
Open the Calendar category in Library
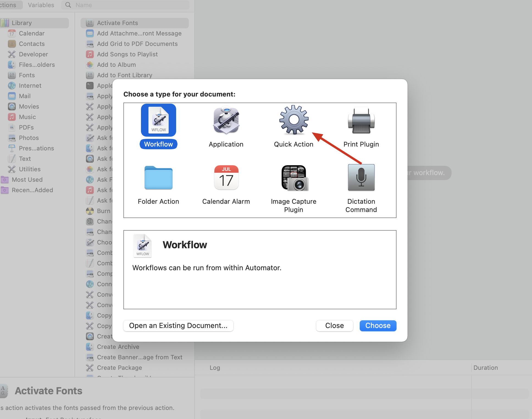(32, 33)
